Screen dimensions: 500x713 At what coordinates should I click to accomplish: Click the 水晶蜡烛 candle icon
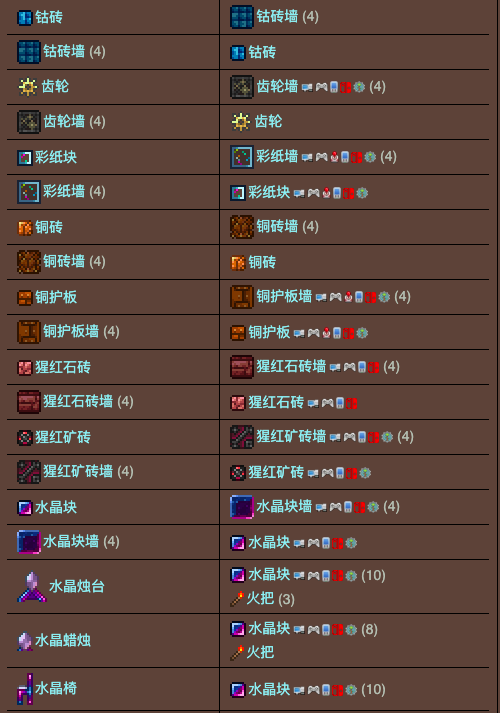click(25, 641)
